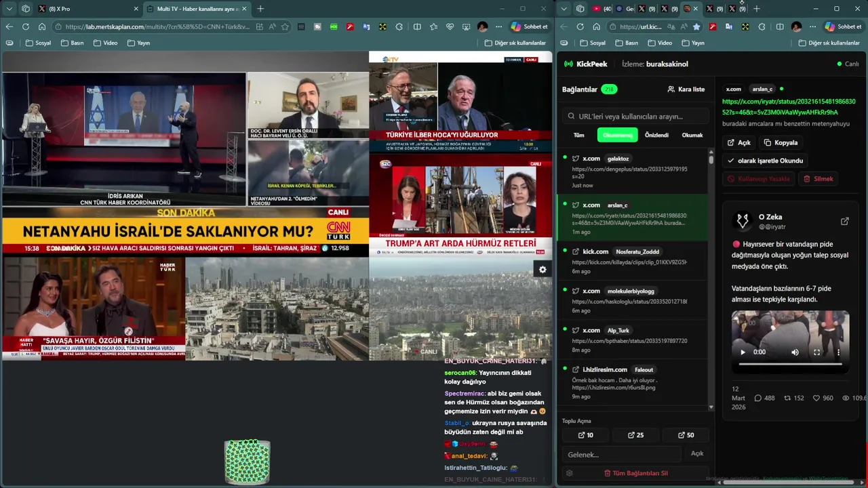Bulk open 25 links
The height and width of the screenshot is (488, 868).
(x=636, y=435)
